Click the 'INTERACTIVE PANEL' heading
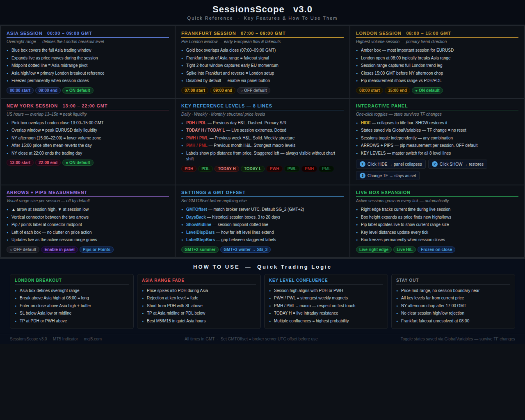525x420 pixels. (x=382, y=106)
